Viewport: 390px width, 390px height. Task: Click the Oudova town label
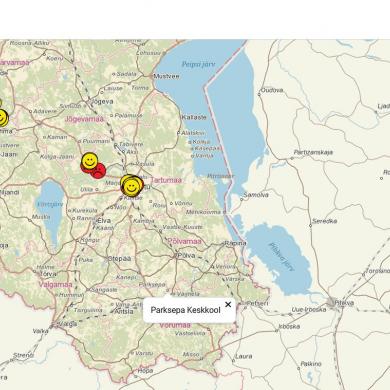coord(272,90)
